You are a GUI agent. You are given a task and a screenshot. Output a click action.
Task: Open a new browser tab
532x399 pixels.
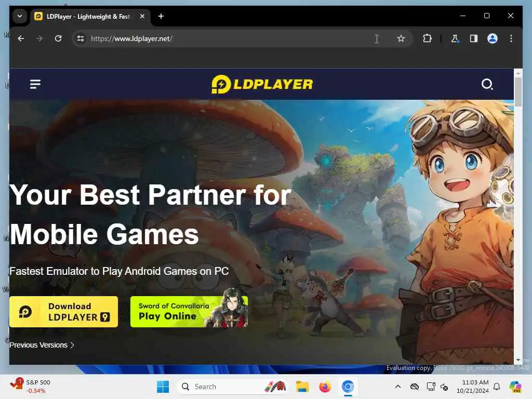point(161,16)
